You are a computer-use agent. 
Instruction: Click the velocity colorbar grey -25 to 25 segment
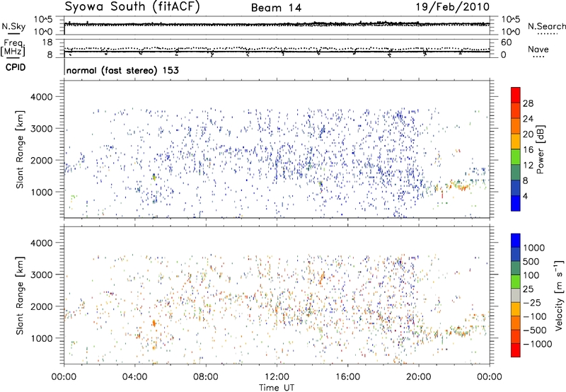click(x=516, y=296)
